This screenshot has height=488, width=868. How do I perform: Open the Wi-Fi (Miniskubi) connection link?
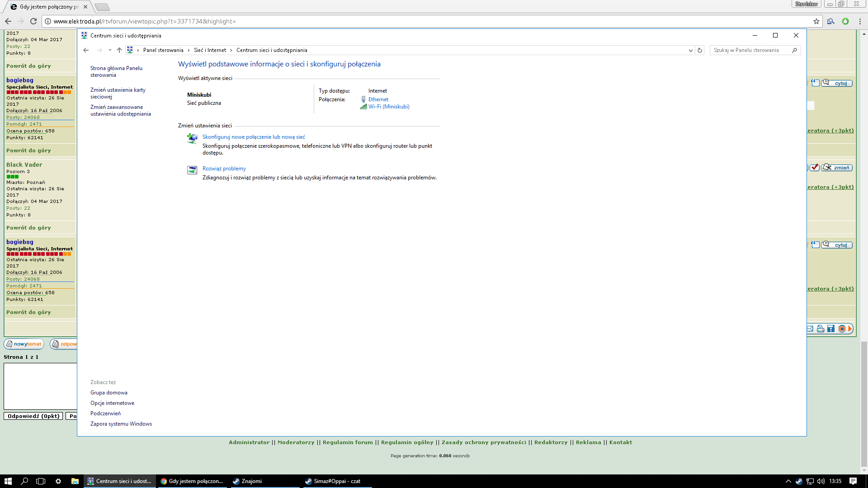pos(389,107)
